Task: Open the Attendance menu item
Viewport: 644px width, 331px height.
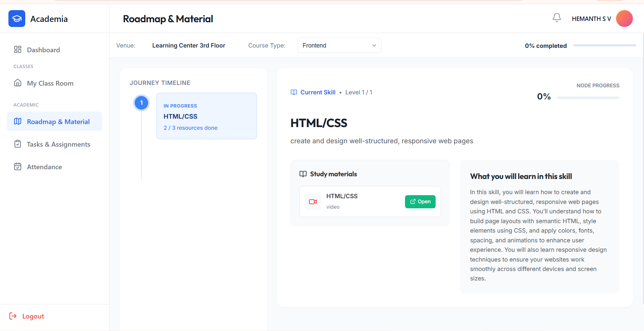Action: pyautogui.click(x=44, y=167)
